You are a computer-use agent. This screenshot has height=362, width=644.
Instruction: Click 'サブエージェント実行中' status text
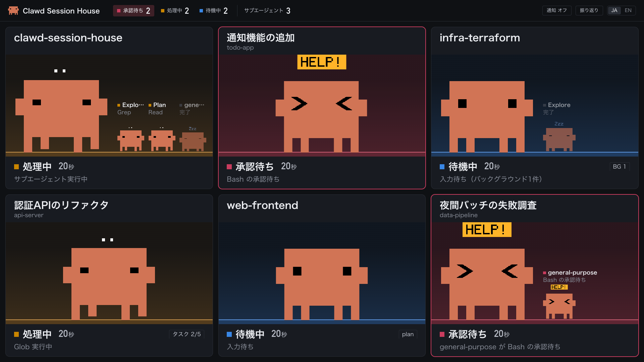51,179
